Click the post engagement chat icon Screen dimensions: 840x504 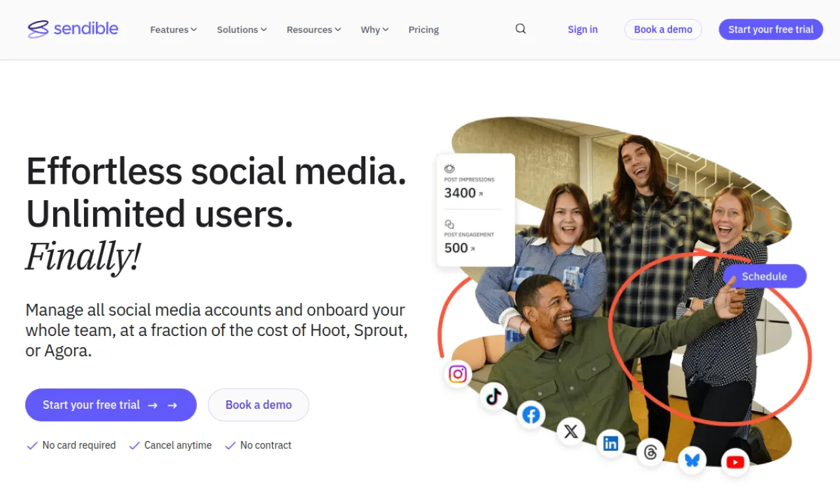coord(450,224)
